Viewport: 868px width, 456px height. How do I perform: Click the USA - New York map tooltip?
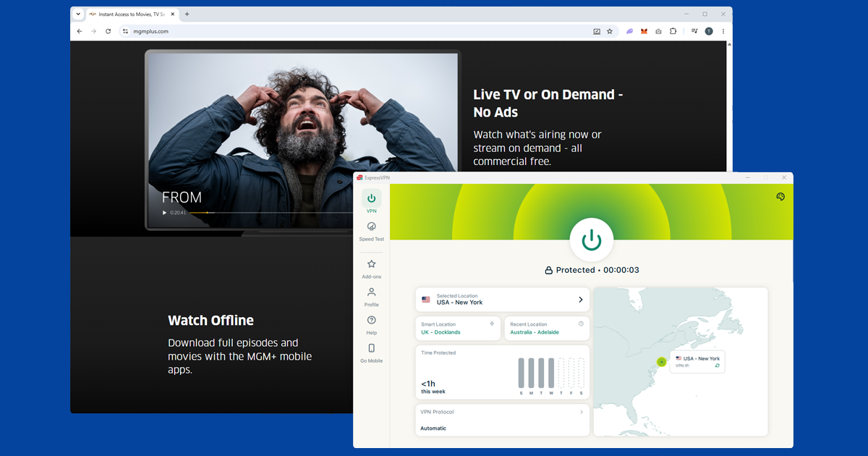click(697, 362)
